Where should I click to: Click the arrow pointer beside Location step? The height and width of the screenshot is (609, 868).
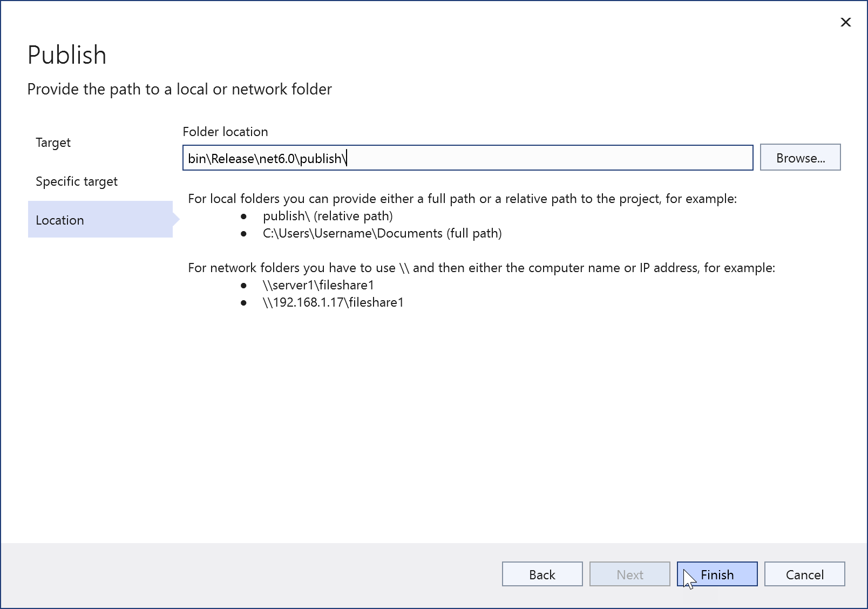tap(176, 219)
